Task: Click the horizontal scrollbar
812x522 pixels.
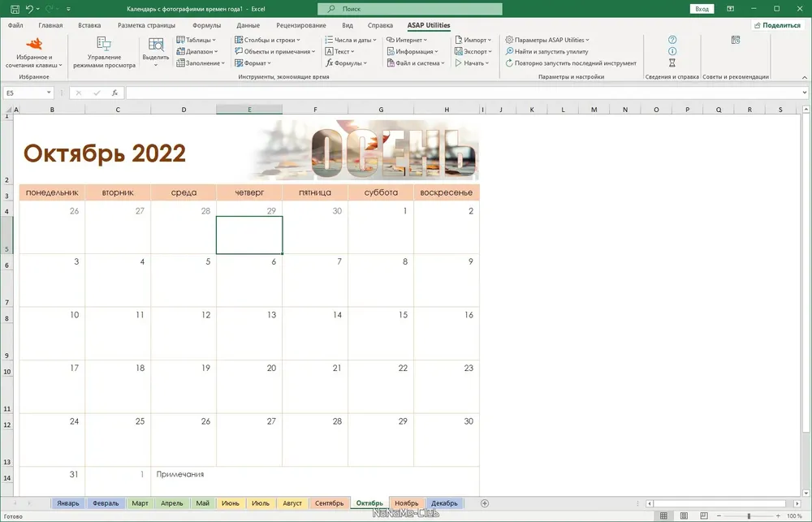Action: [719, 503]
